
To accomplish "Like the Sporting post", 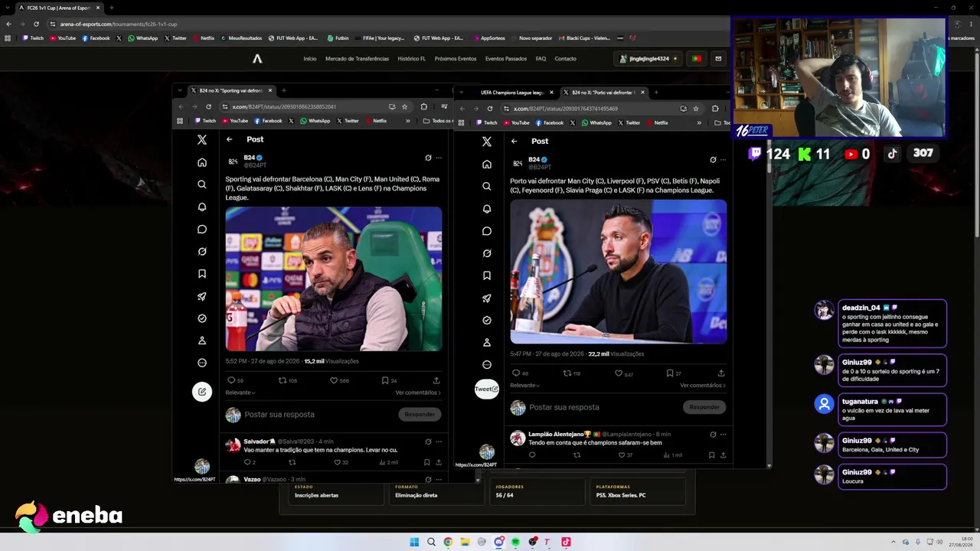I will (334, 380).
